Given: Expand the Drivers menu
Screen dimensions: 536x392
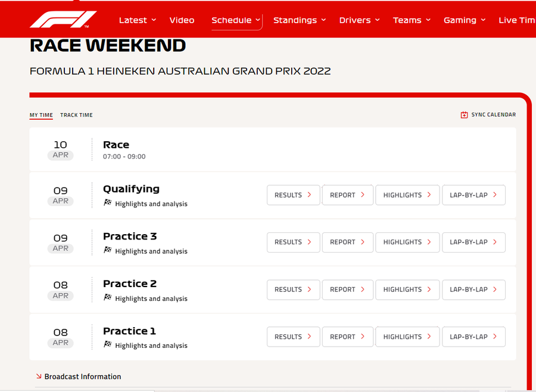Looking at the screenshot, I should [359, 20].
